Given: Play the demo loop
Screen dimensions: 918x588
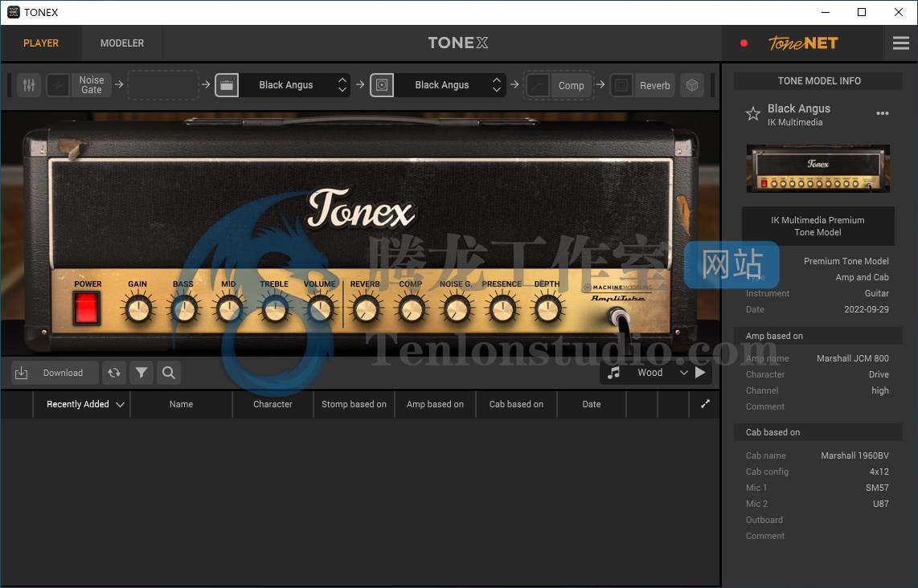Looking at the screenshot, I should tap(700, 373).
